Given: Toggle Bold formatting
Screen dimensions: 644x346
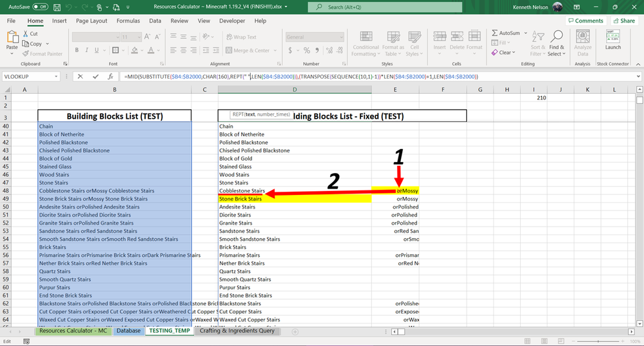Looking at the screenshot, I should (77, 50).
